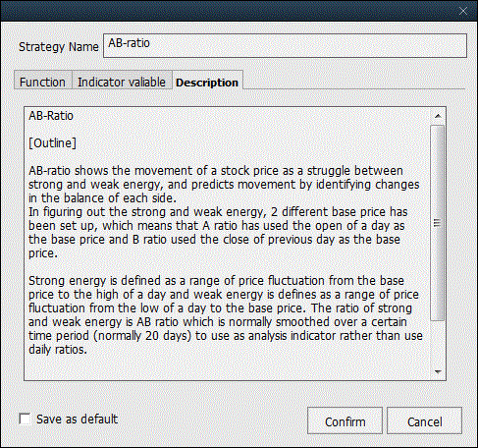This screenshot has width=478, height=448.
Task: Click the Strategy Name label
Action: [59, 47]
